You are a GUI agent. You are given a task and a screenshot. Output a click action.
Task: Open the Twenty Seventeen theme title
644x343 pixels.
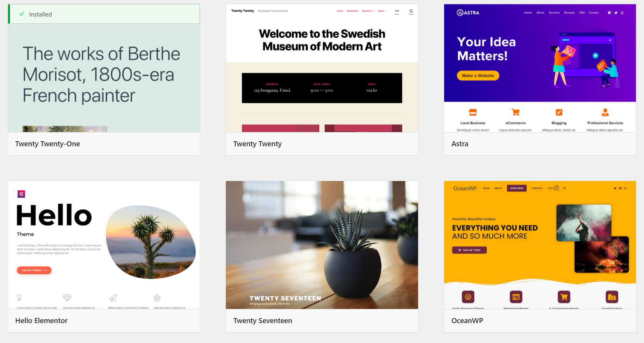click(263, 321)
